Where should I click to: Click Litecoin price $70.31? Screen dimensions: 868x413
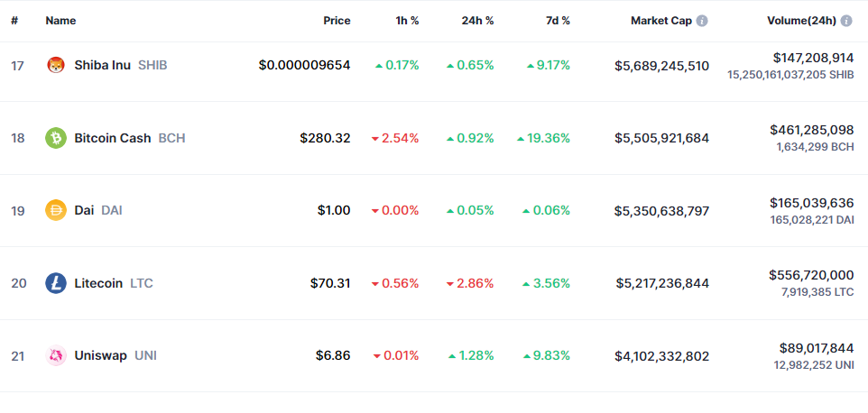330,283
